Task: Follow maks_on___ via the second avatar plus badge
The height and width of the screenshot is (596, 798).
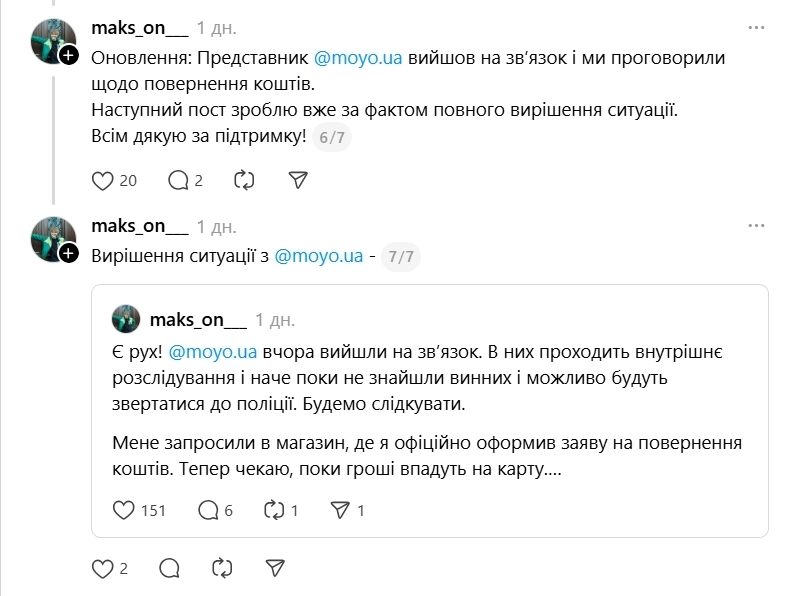Action: [68, 254]
